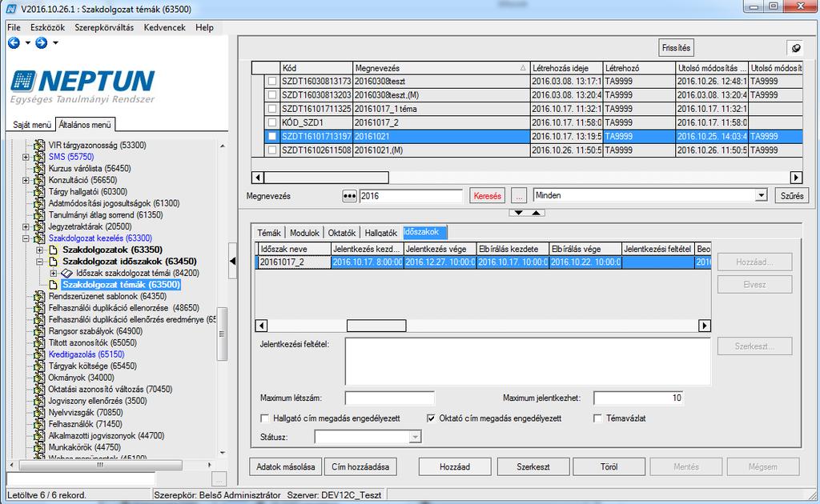The width and height of the screenshot is (820, 504).
Task: Click the ellipsis button next to Keresés
Action: (x=518, y=196)
